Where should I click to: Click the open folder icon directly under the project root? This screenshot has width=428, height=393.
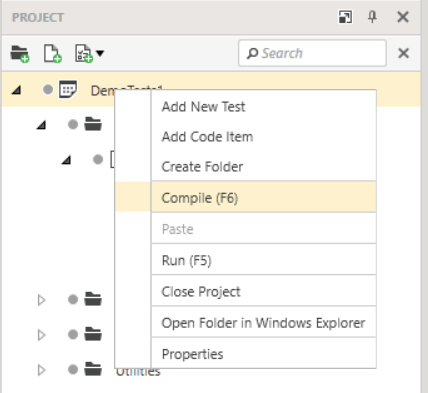93,124
